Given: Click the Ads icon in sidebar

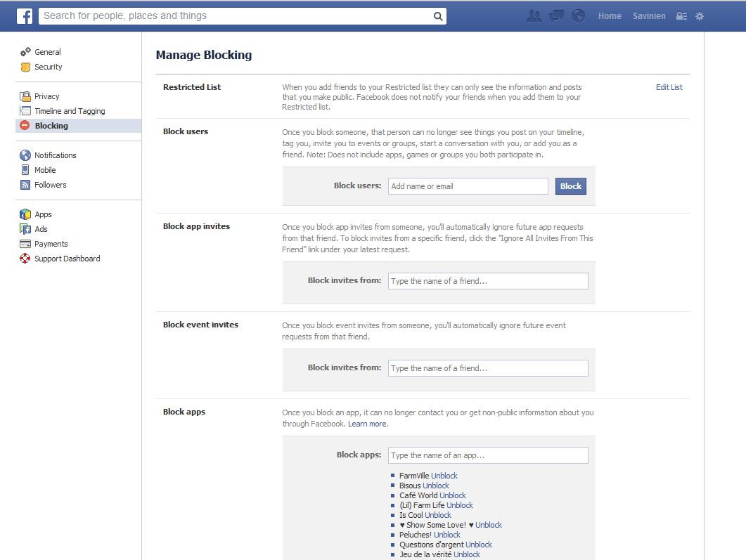Looking at the screenshot, I should [x=25, y=229].
